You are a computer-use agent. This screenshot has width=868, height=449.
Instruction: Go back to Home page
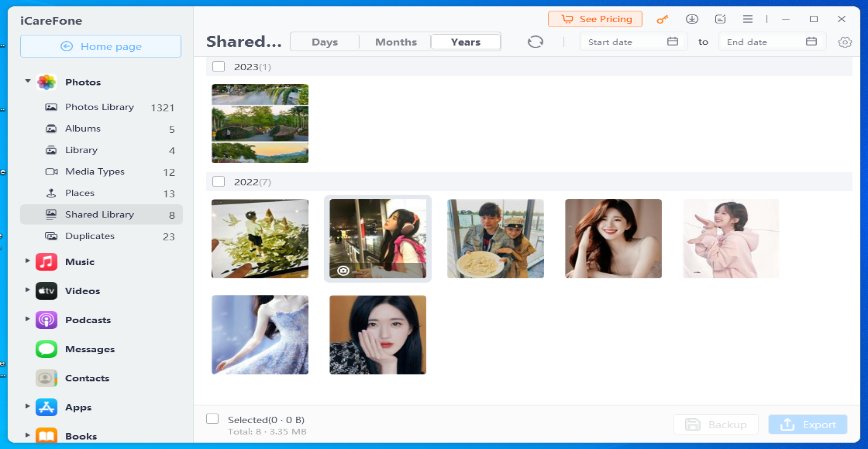[101, 46]
